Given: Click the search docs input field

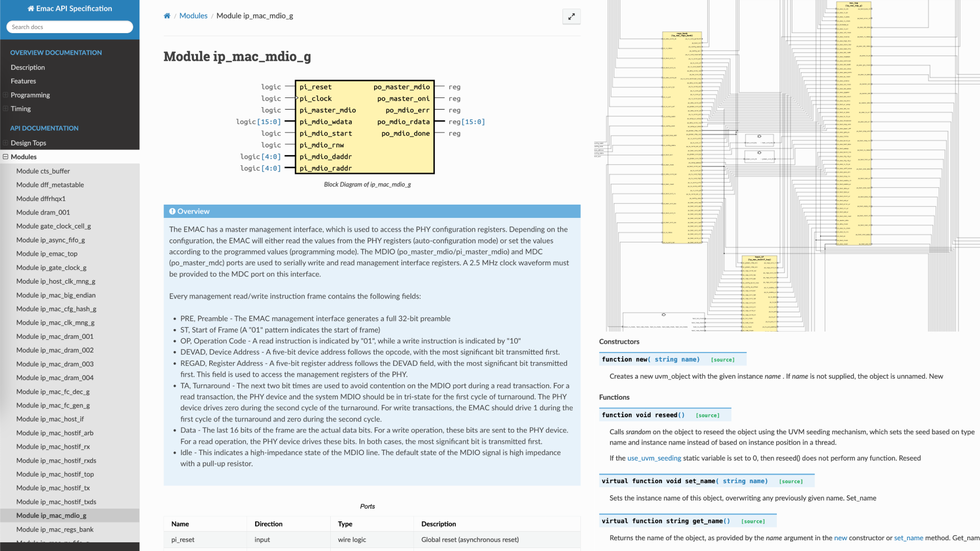Looking at the screenshot, I should (x=69, y=27).
